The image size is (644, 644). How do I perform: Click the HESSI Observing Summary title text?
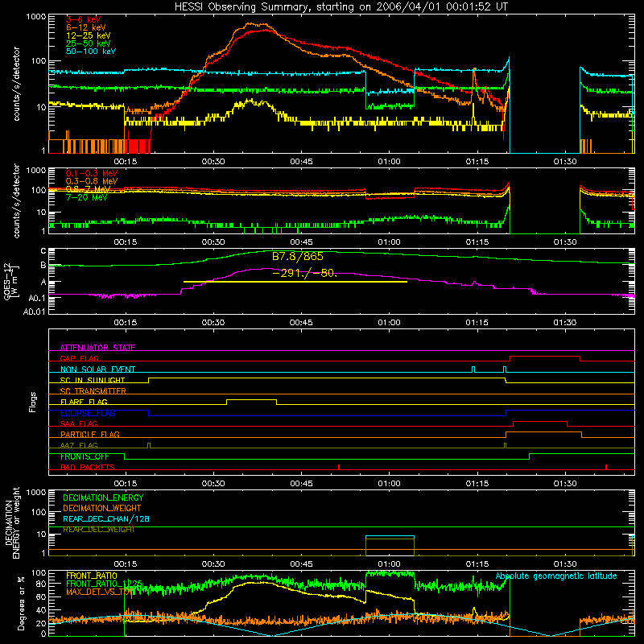[x=341, y=6]
